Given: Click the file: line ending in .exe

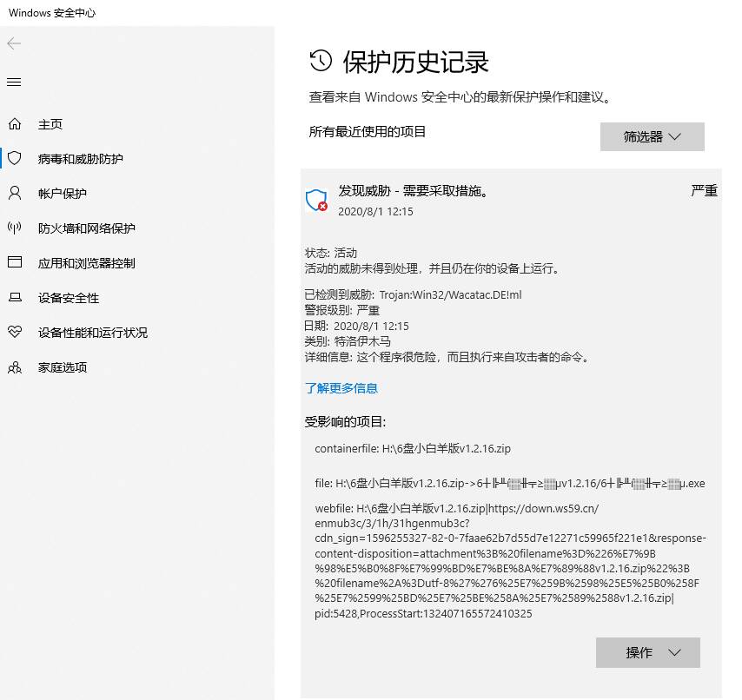Looking at the screenshot, I should point(510,484).
